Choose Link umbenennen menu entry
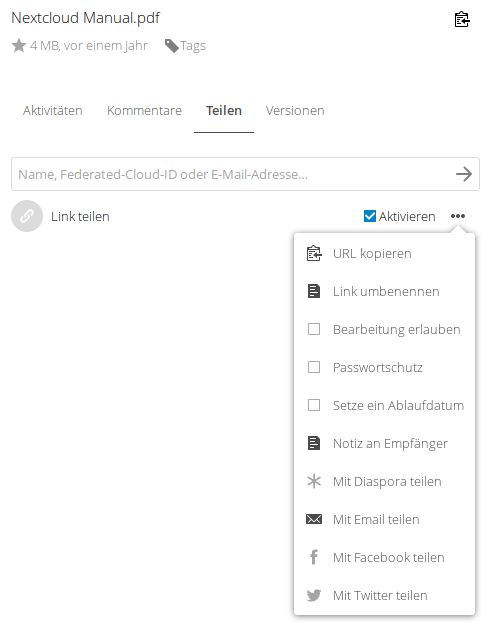Viewport: 489px width, 627px height. click(x=384, y=292)
